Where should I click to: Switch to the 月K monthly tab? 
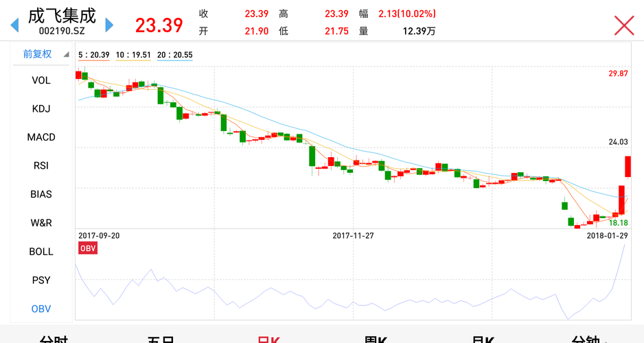483,339
